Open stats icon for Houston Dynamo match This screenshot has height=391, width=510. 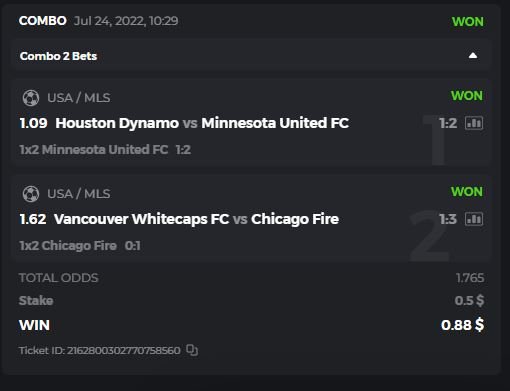[474, 123]
